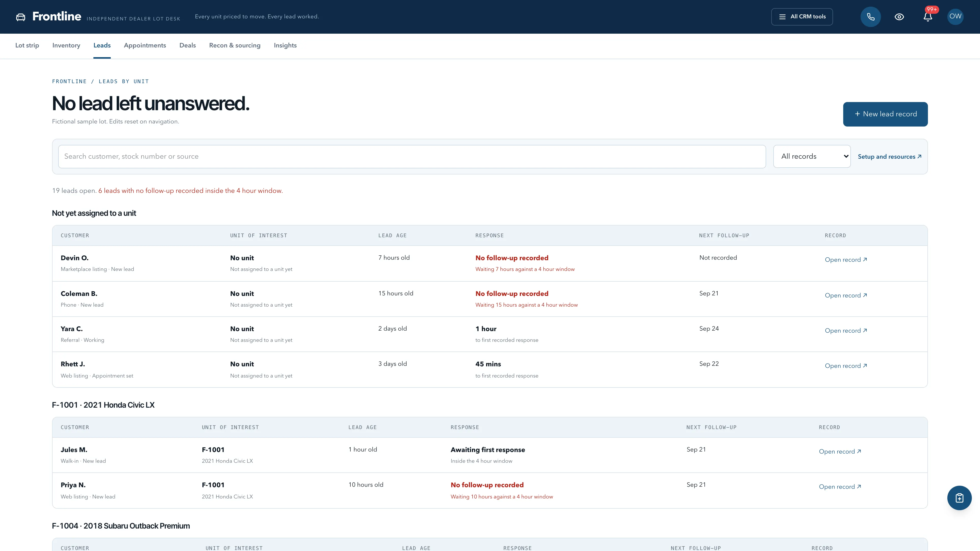Open the Appointments tab
Screen dimensions: 980x551
click(x=145, y=46)
